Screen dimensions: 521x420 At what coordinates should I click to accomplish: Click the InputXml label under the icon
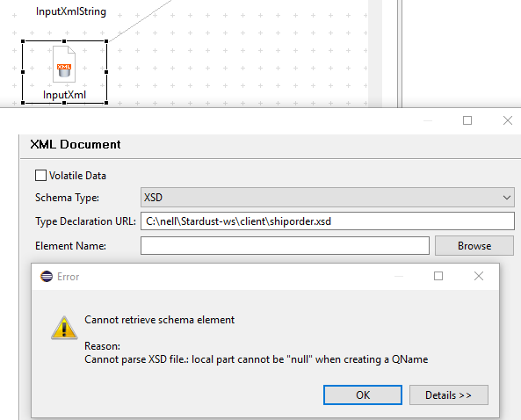tap(64, 95)
